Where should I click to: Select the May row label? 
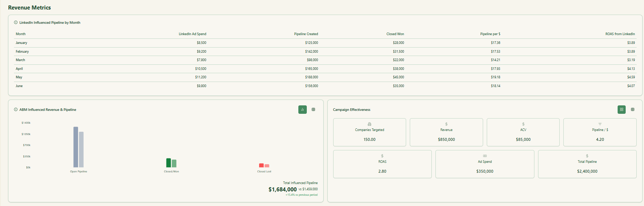(x=19, y=77)
